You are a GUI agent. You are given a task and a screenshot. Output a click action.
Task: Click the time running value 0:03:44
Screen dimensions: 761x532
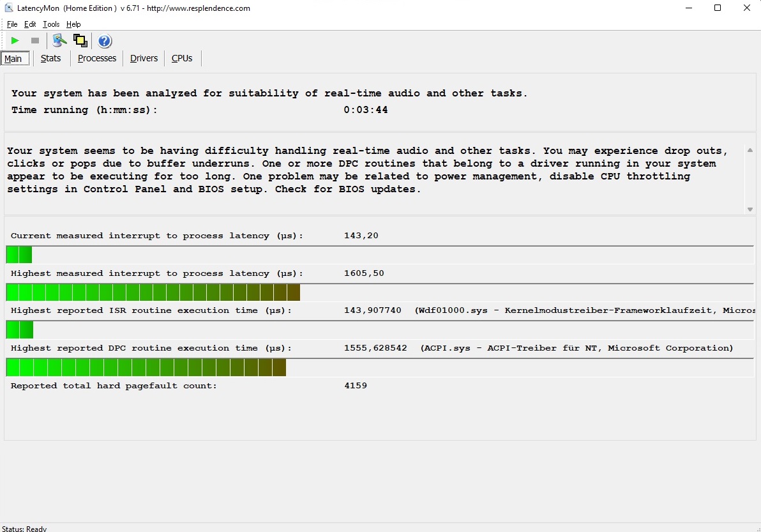(365, 110)
